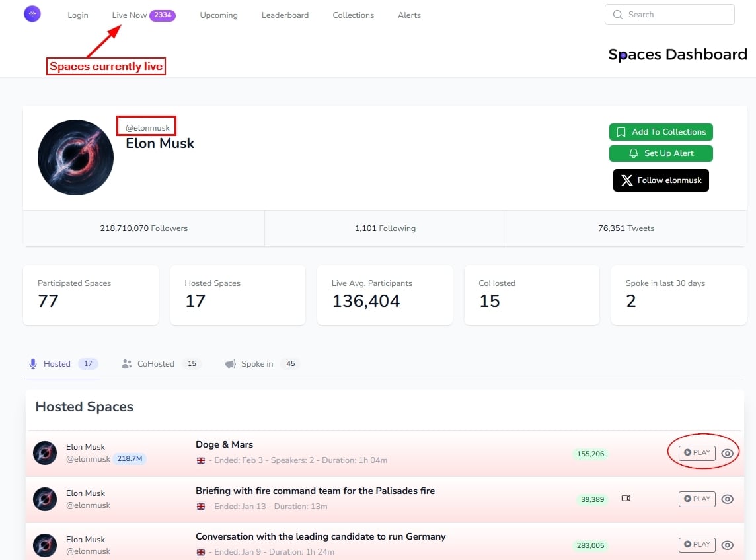
Task: Click eye icon for Germany candidate conversation
Action: 728,545
